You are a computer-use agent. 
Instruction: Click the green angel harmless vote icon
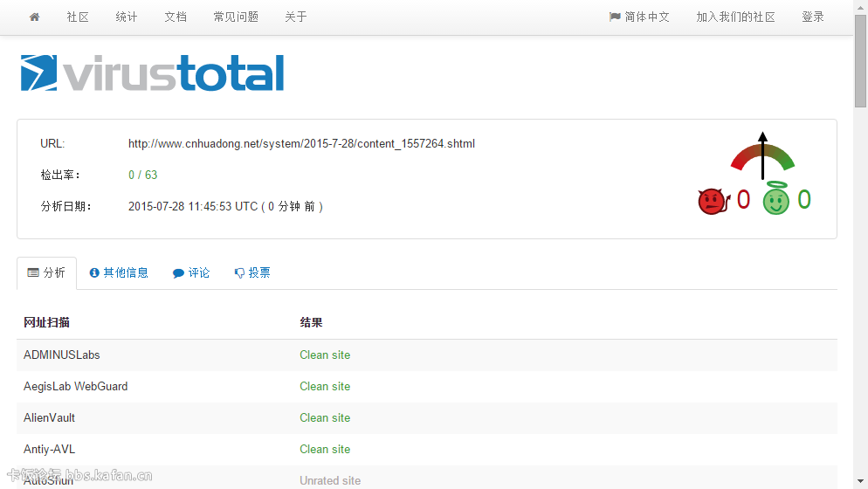coord(776,198)
